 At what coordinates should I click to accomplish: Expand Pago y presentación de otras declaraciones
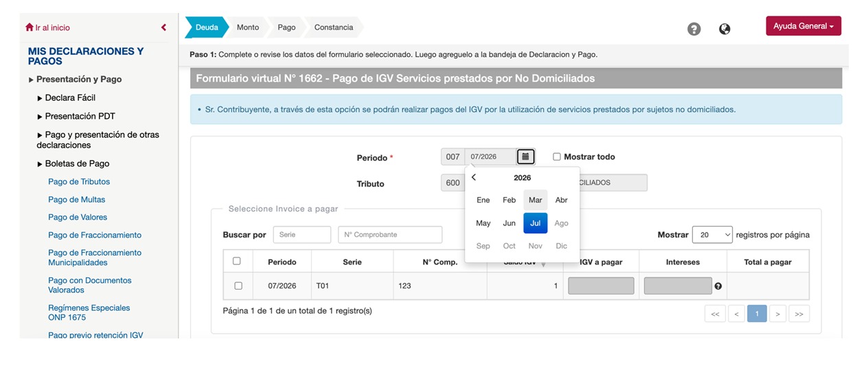click(98, 139)
